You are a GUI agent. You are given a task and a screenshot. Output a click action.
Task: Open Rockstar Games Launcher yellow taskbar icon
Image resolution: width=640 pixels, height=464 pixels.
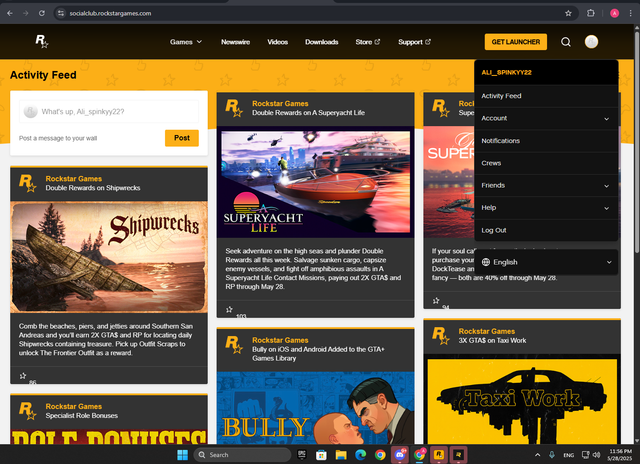click(439, 455)
